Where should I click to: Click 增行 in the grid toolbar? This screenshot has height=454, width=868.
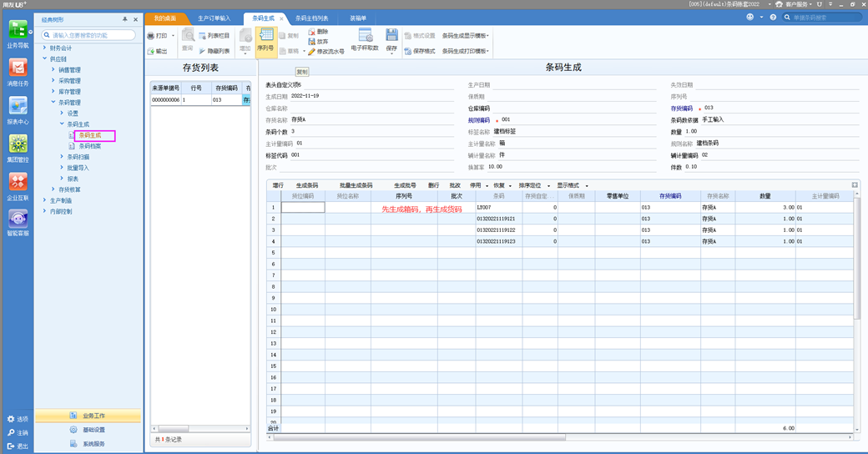[x=278, y=185]
